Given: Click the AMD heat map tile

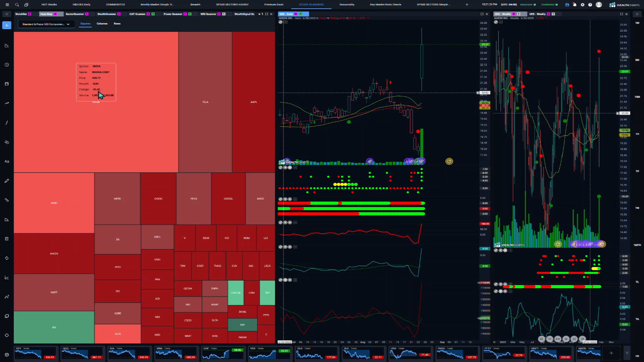Looking at the screenshot, I should pyautogui.click(x=54, y=203).
